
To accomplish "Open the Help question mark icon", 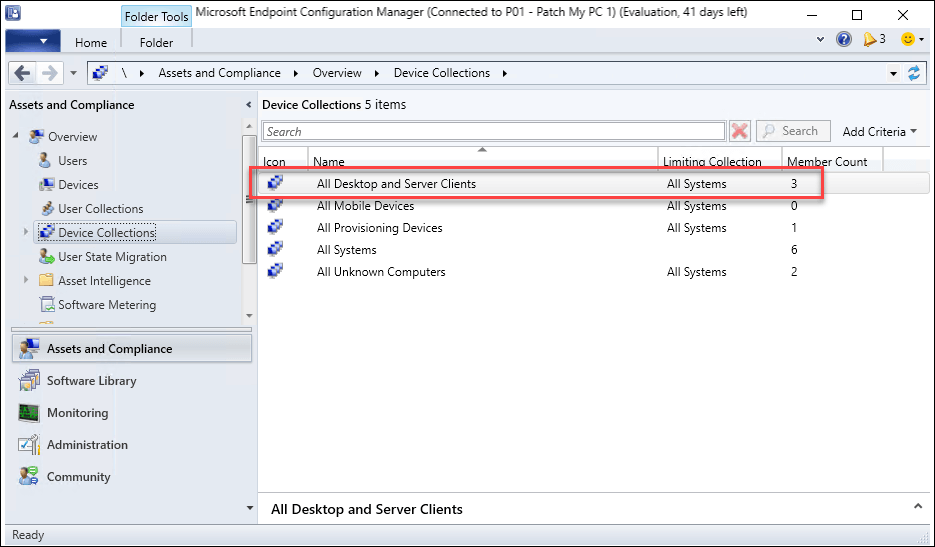I will 844,39.
